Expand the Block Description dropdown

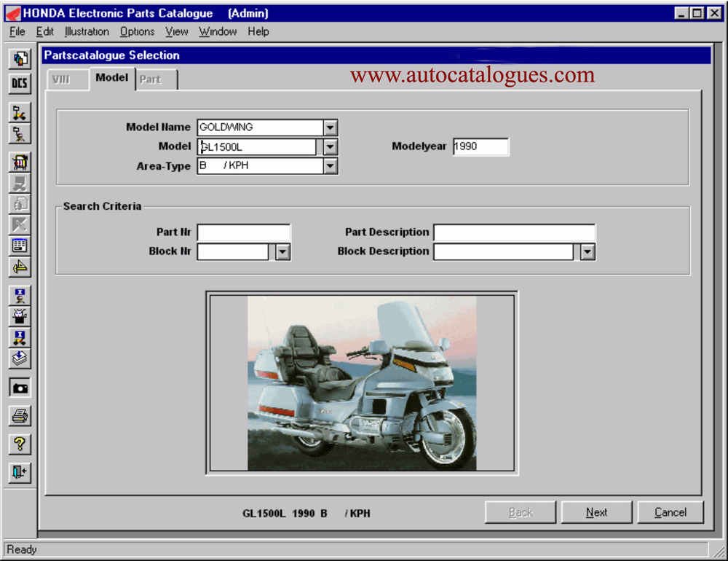click(x=587, y=252)
